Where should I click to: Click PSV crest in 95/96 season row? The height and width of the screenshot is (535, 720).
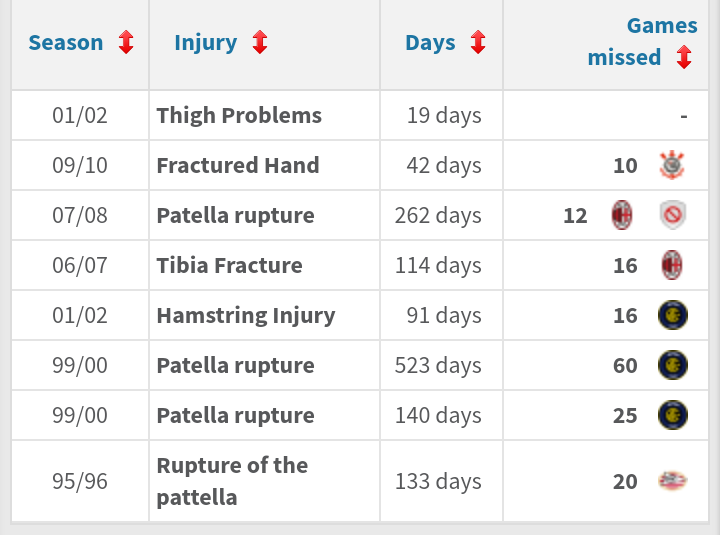pos(673,481)
